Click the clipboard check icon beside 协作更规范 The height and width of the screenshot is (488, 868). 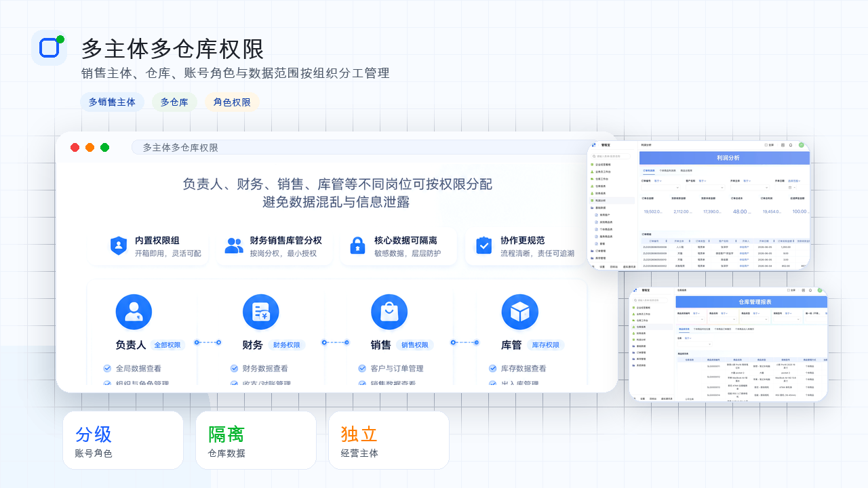point(484,245)
